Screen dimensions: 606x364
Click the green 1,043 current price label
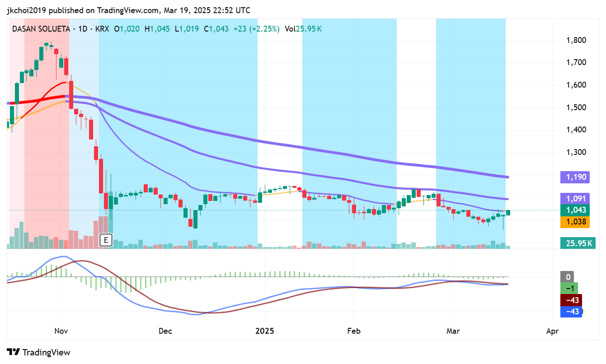(575, 210)
